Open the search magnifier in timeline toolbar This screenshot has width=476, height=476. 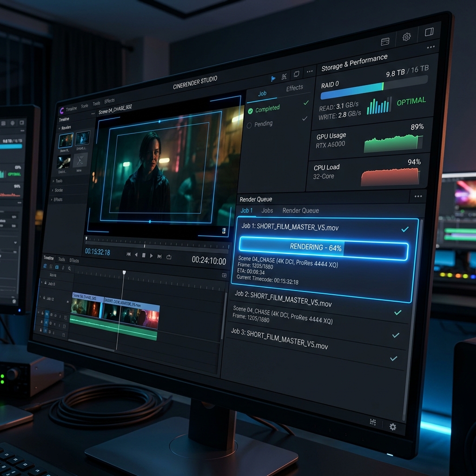coord(70,268)
